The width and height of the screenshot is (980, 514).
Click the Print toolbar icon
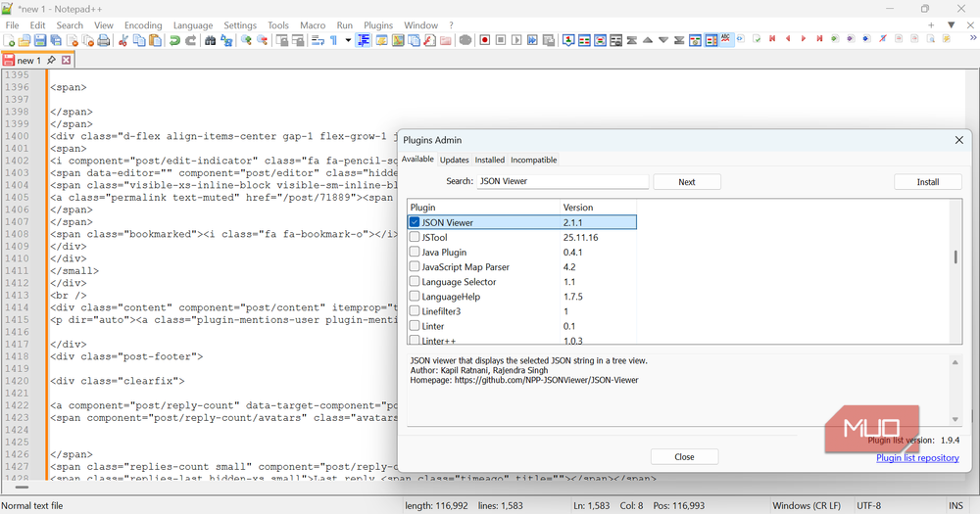click(x=104, y=40)
